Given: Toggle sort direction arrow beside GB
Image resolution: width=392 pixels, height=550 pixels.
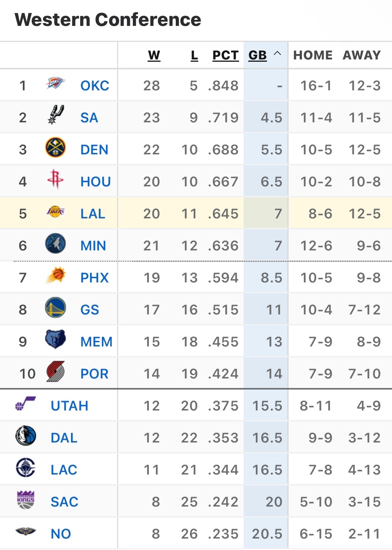Looking at the screenshot, I should pos(278,54).
